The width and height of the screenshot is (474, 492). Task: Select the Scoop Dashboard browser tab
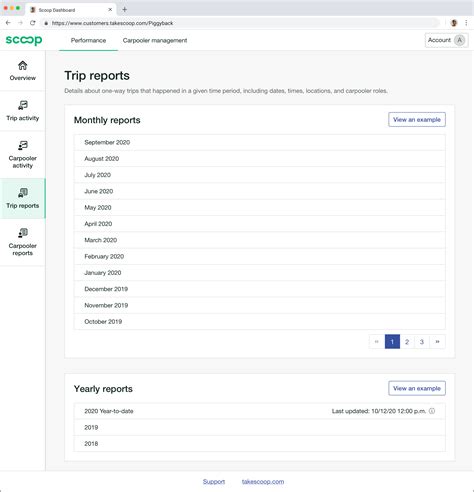point(71,10)
